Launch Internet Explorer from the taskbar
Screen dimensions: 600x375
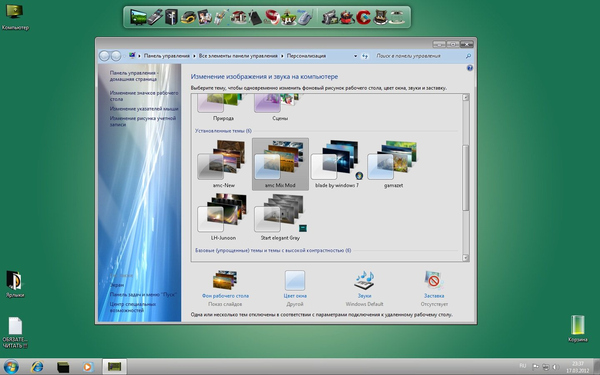[37, 367]
